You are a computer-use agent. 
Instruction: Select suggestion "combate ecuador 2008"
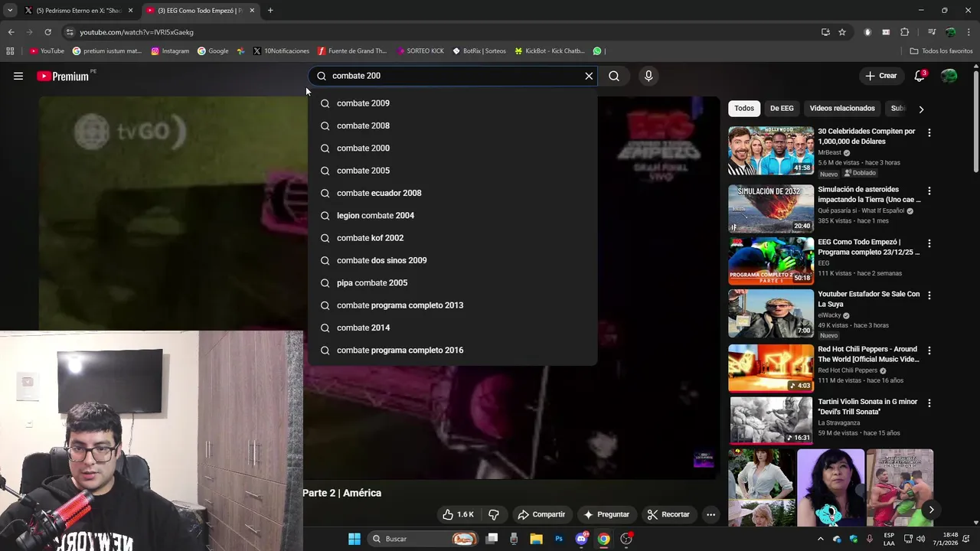tap(452, 193)
